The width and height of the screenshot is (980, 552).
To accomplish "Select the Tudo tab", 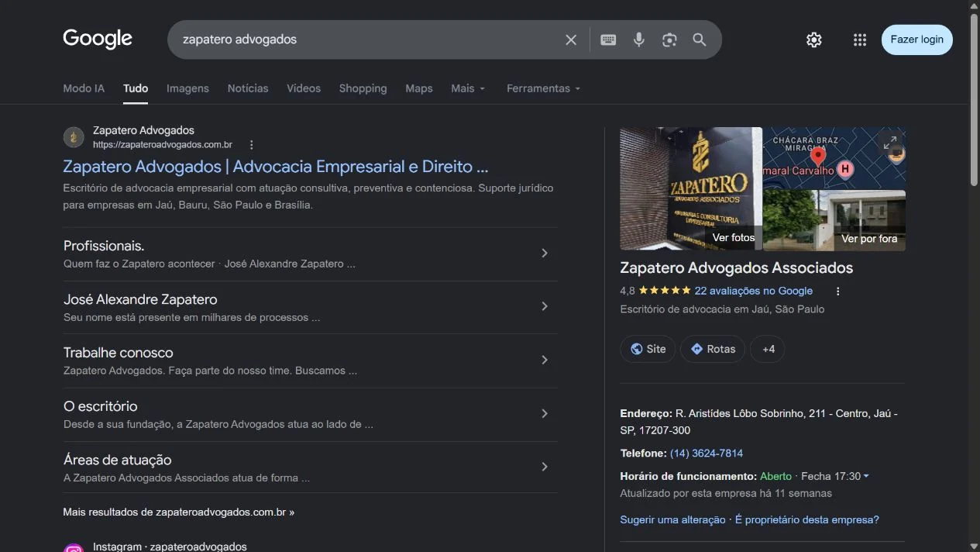I will point(136,88).
